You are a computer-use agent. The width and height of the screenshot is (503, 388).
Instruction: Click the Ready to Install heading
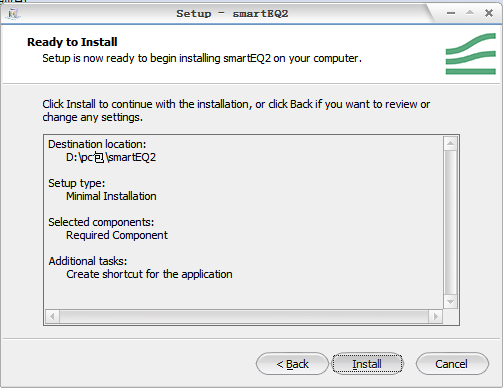72,42
